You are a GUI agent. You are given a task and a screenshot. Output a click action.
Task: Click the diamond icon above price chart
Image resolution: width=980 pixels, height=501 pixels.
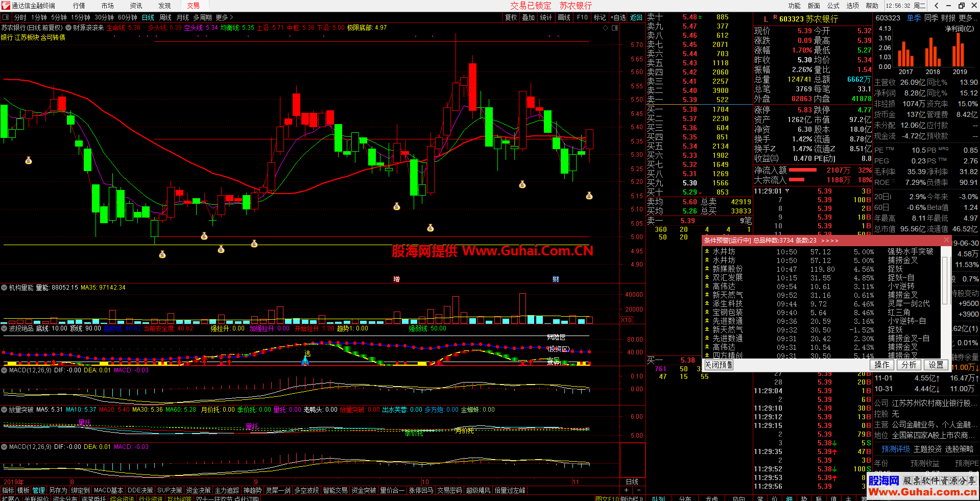click(x=605, y=28)
